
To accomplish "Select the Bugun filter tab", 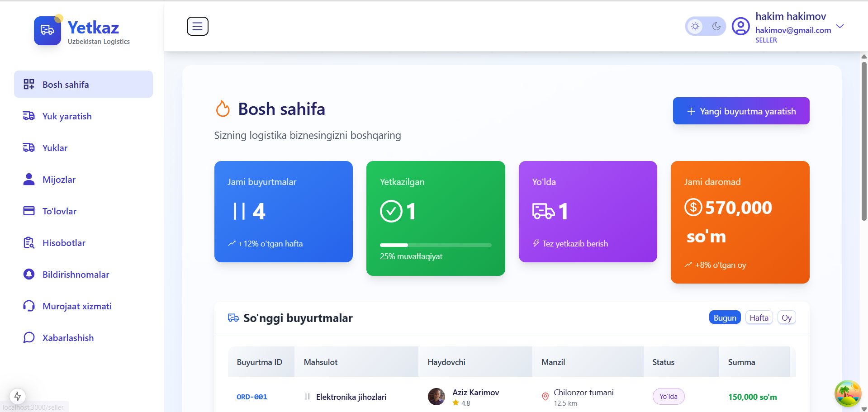I will click(725, 317).
